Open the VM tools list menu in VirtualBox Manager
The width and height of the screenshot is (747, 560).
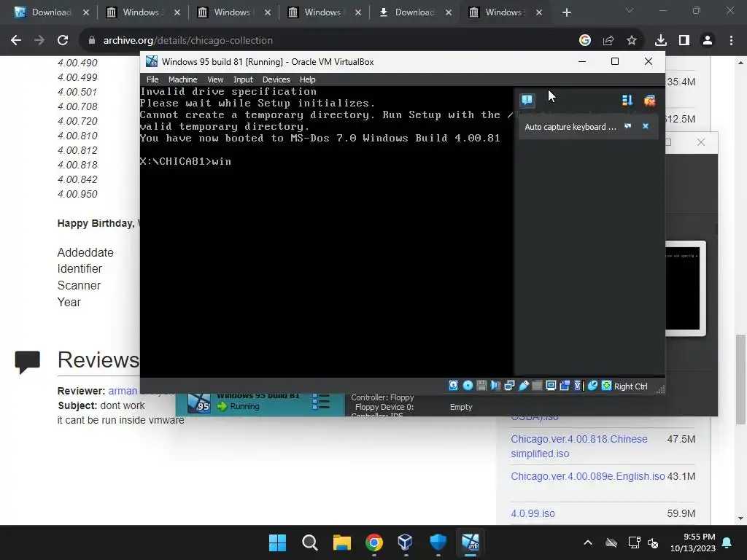[x=321, y=402]
